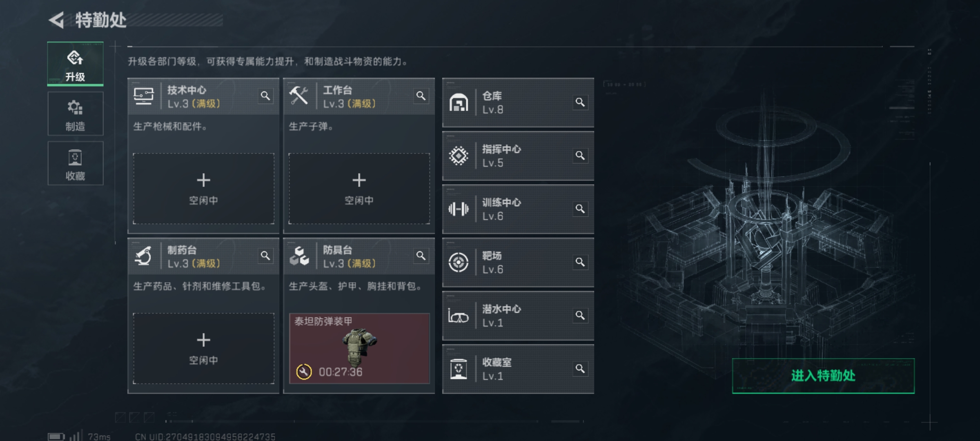980x441 pixels.
Task: Add production in idle 技术中心 slot
Action: tap(203, 189)
